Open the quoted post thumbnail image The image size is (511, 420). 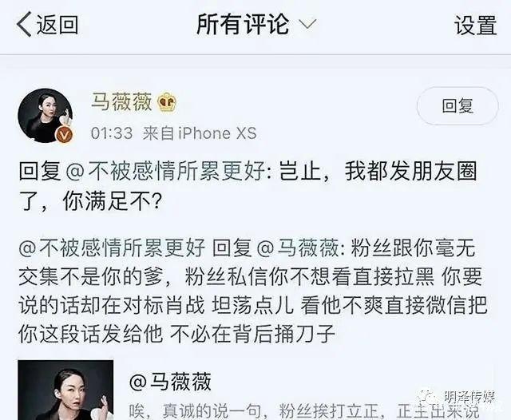pyautogui.click(x=65, y=390)
